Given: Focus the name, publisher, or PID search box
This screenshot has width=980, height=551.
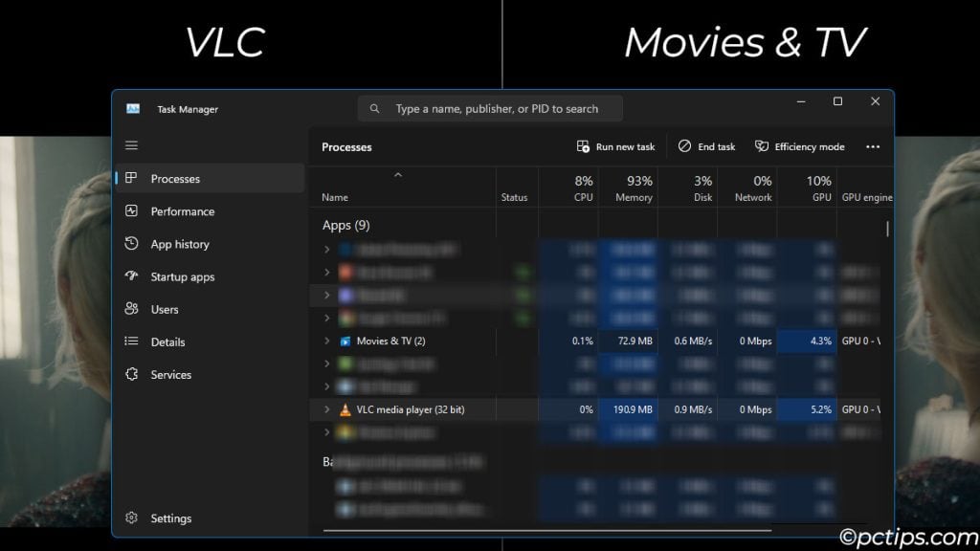Looking at the screenshot, I should pyautogui.click(x=490, y=109).
